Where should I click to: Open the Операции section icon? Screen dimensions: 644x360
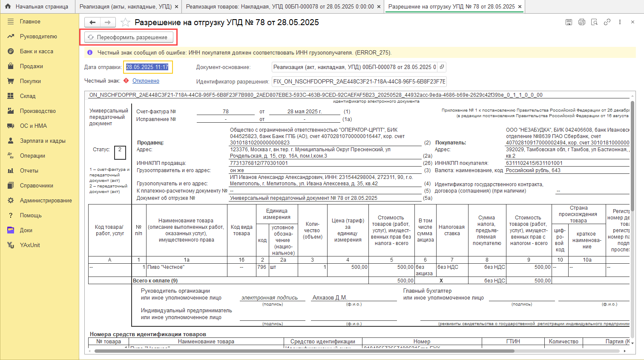tap(11, 156)
